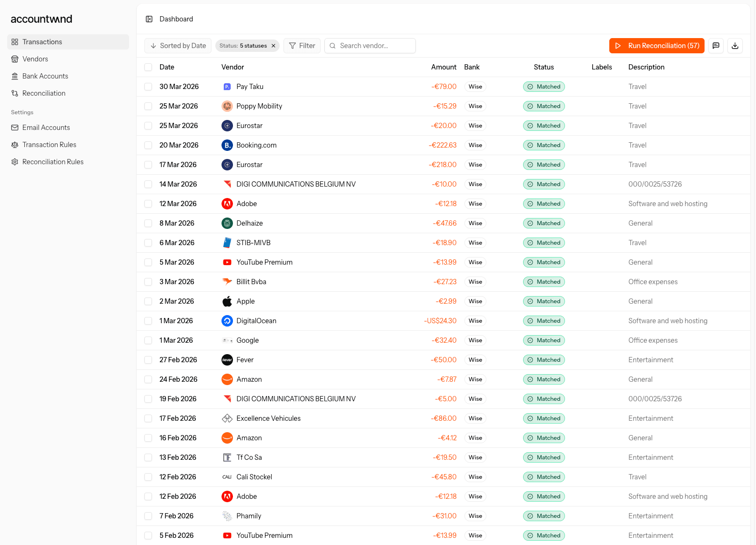Click the download export icon
Viewport: 756px width, 545px height.
pyautogui.click(x=735, y=46)
